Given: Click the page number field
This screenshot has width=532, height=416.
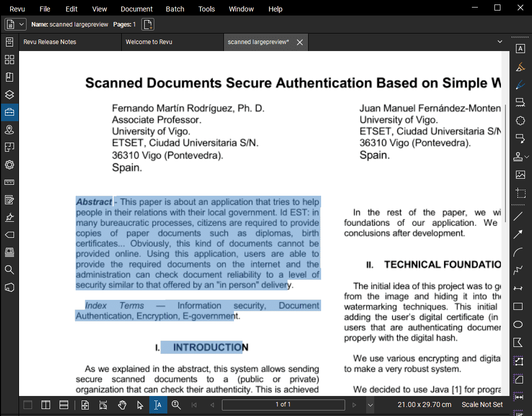Looking at the screenshot, I should click(283, 404).
